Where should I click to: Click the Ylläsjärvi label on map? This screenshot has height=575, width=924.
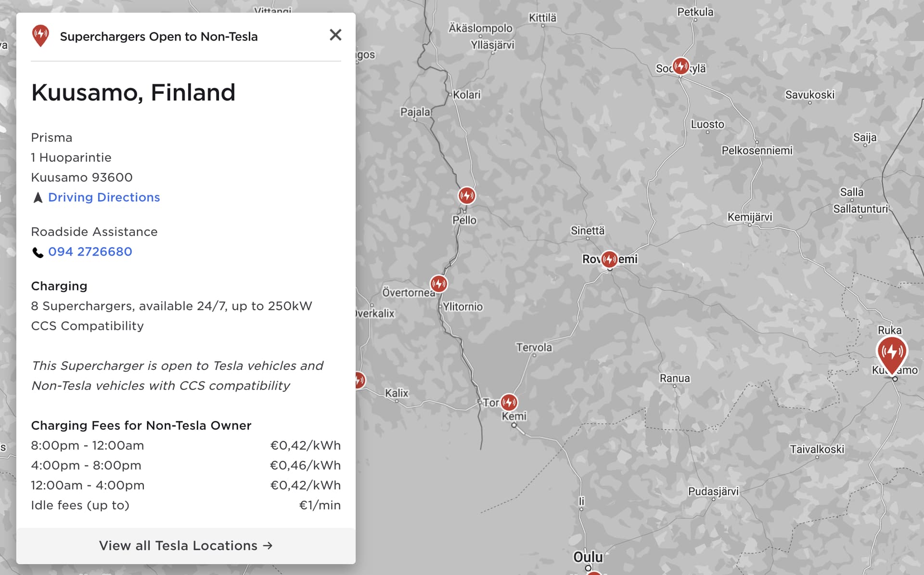click(x=492, y=45)
